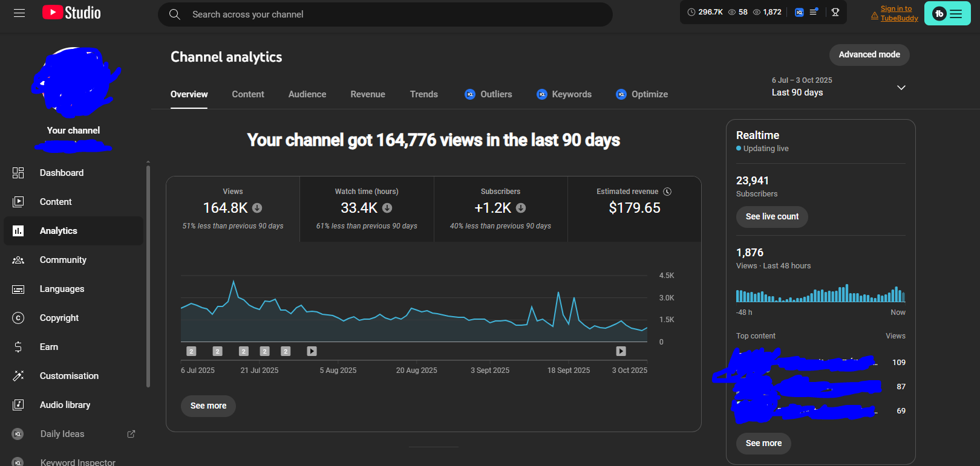This screenshot has width=980, height=466.
Task: Open Customisation magic wand icon
Action: (x=18, y=376)
